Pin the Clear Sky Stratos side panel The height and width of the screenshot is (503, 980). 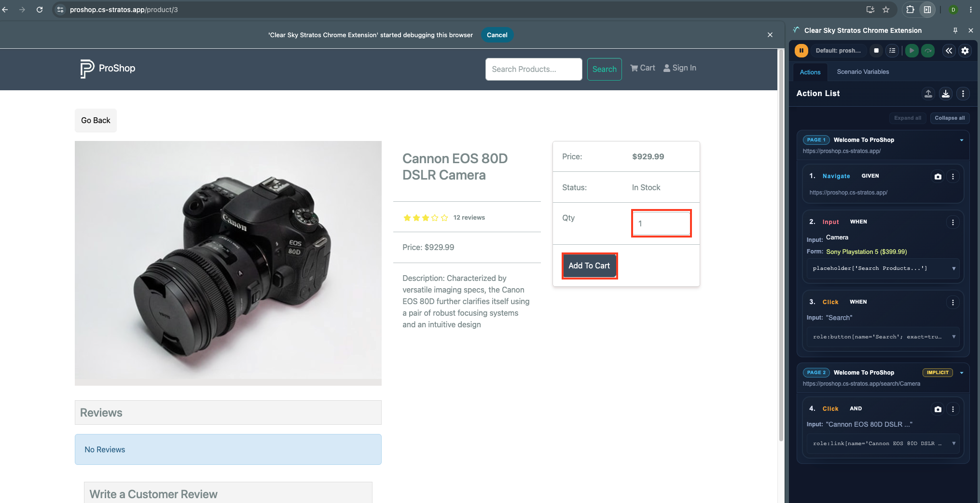click(x=955, y=30)
